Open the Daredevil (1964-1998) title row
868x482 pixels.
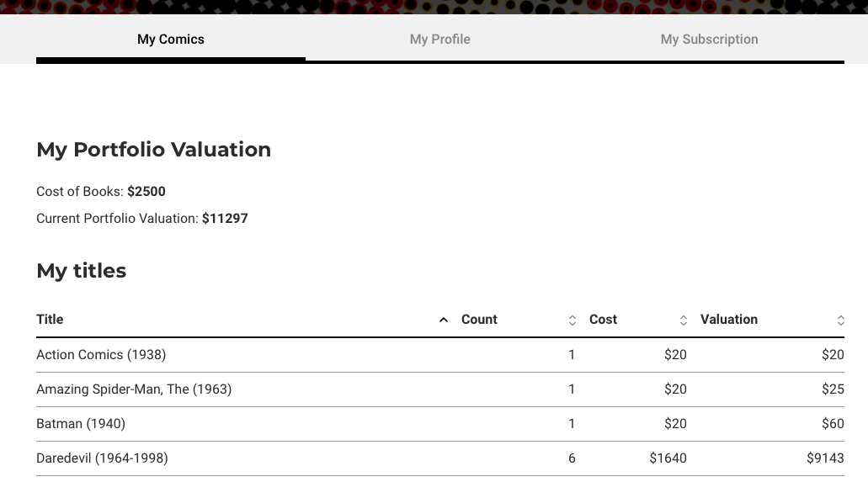click(x=440, y=458)
